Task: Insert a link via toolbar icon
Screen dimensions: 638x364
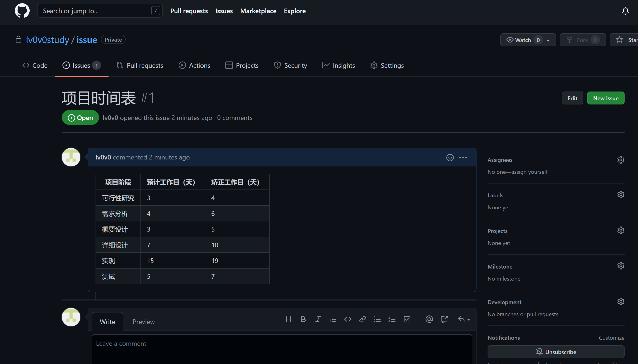Action: click(x=362, y=319)
